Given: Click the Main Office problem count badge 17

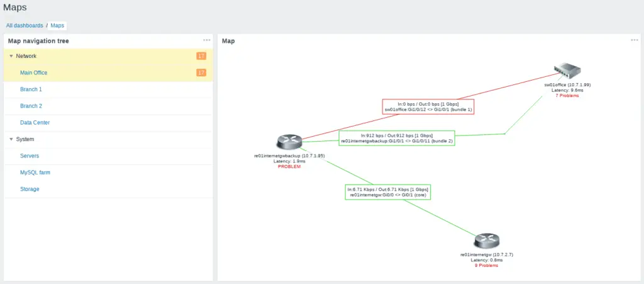Looking at the screenshot, I should tap(201, 73).
